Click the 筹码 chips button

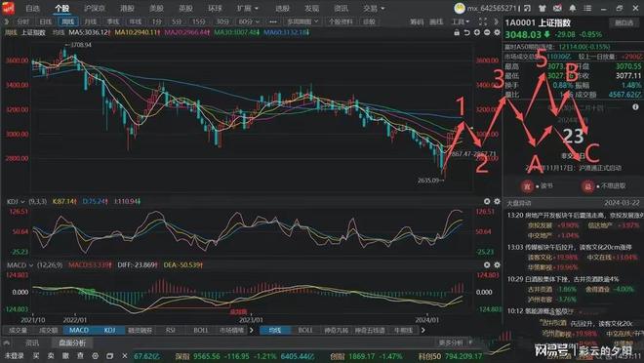pyautogui.click(x=417, y=21)
